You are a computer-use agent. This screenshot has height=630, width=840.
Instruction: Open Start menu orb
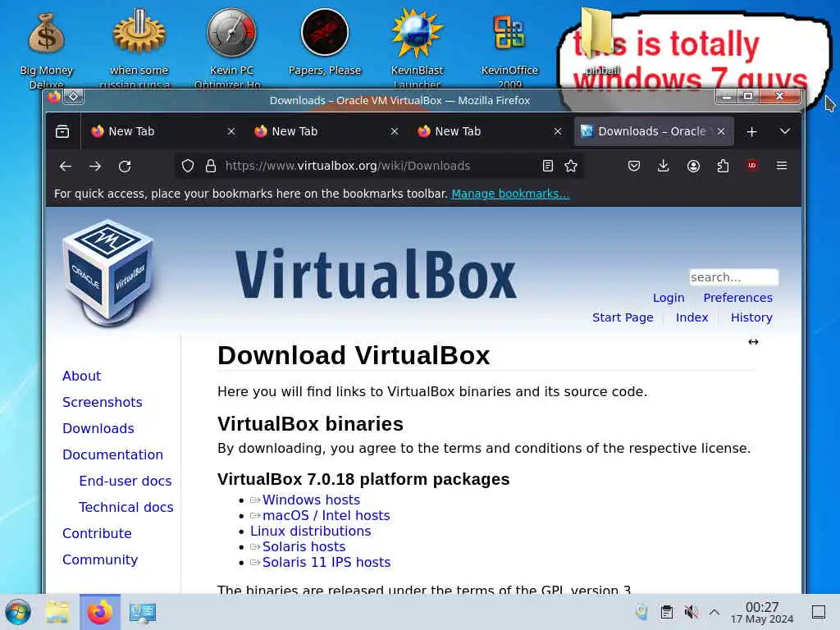[x=18, y=612]
